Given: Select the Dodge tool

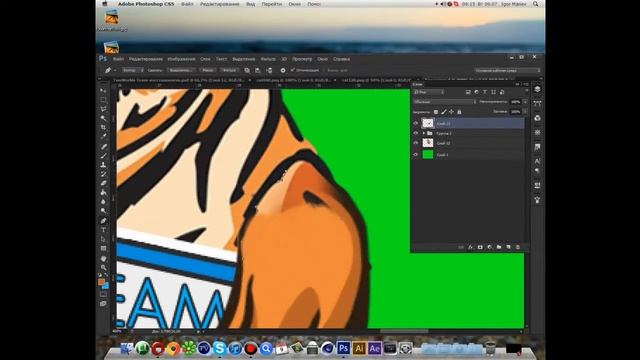Looking at the screenshot, I should coord(103,211).
